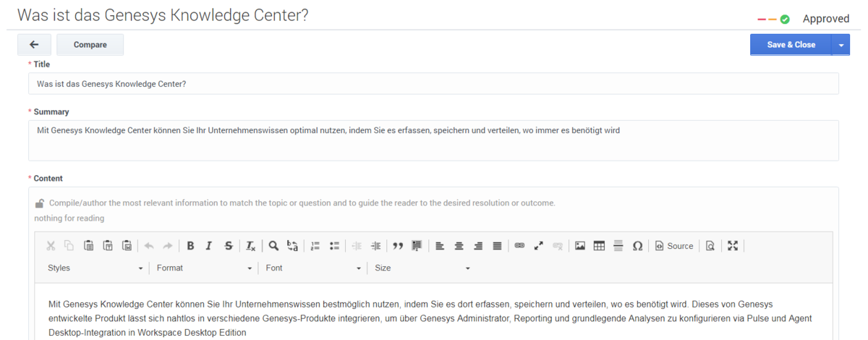Click the 'nothing for reading' text
This screenshot has width=868, height=340.
click(69, 218)
